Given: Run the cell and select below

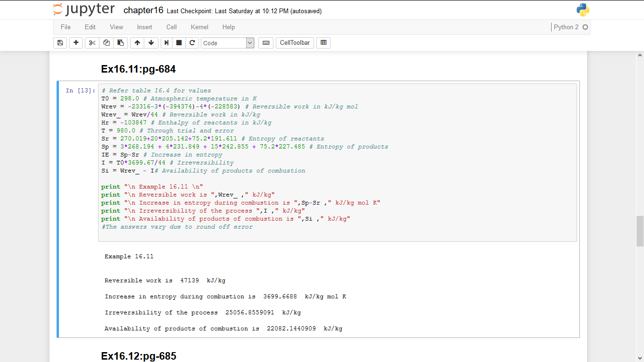Looking at the screenshot, I should tap(166, 43).
